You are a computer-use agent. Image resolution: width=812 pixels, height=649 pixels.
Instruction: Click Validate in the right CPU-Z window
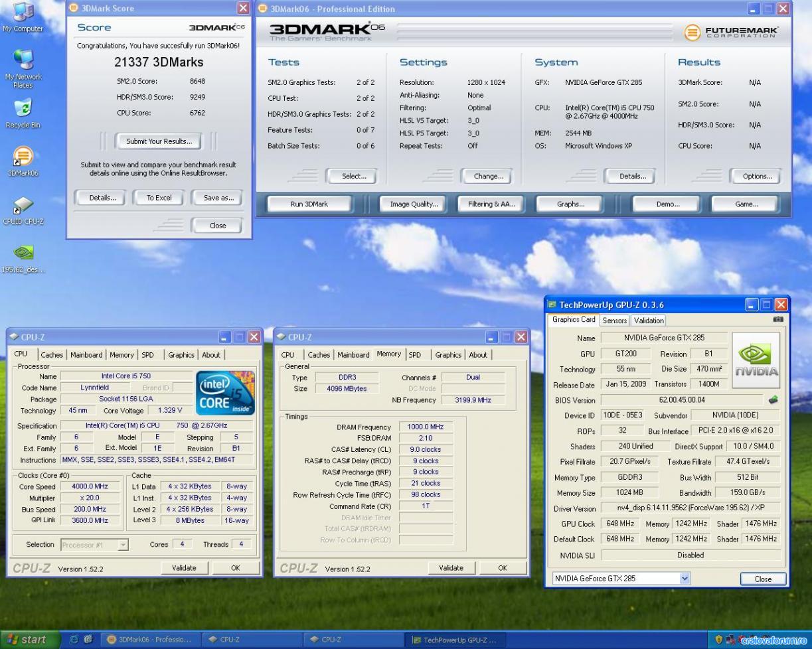[x=451, y=568]
